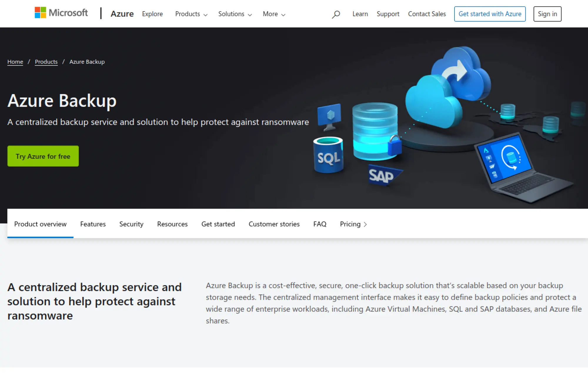Select the Customer stories tab
The height and width of the screenshot is (392, 588).
[274, 224]
